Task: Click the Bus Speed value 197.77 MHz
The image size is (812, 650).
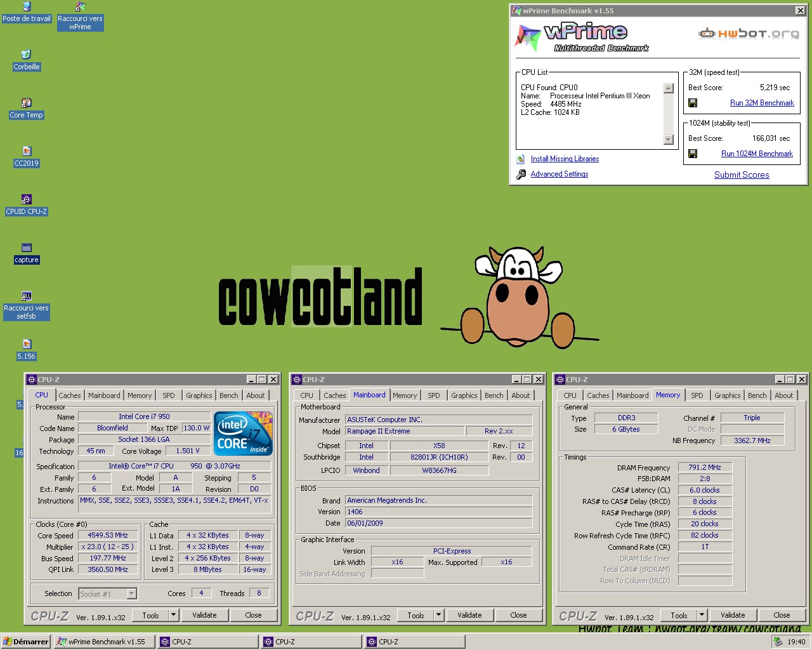Action: point(108,558)
